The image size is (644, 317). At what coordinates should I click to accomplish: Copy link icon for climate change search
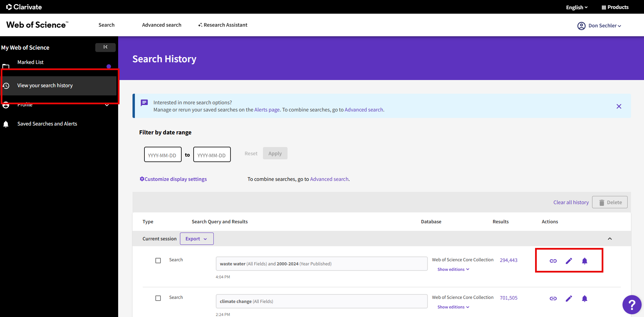point(553,299)
